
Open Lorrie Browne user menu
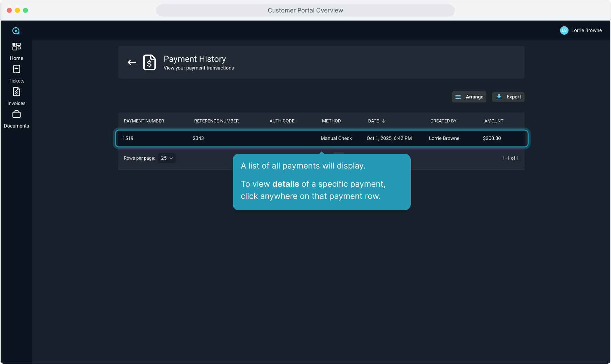586,30
